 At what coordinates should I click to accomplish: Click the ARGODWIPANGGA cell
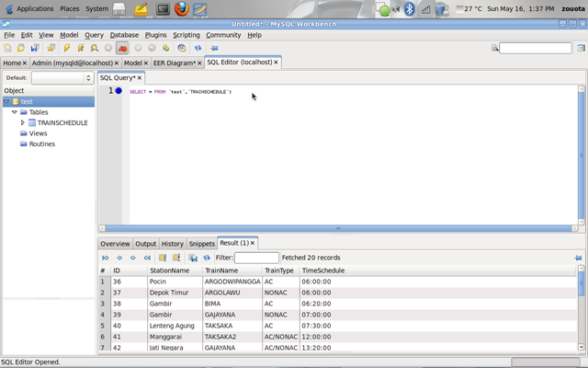(x=232, y=282)
